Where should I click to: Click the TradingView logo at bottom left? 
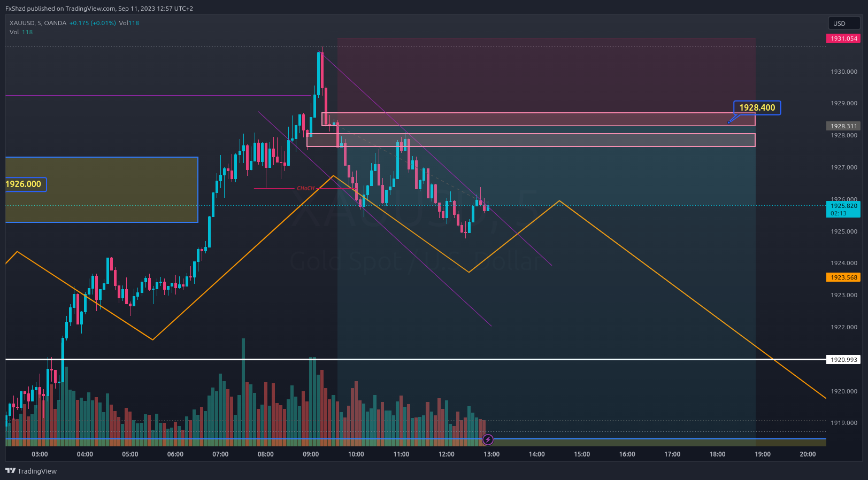pos(31,471)
